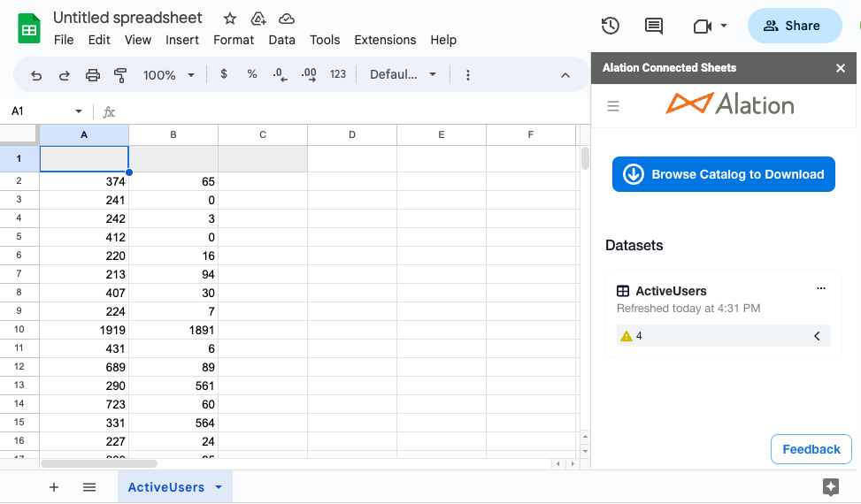Image resolution: width=861 pixels, height=504 pixels.
Task: Select row 10 header
Action: pos(19,330)
